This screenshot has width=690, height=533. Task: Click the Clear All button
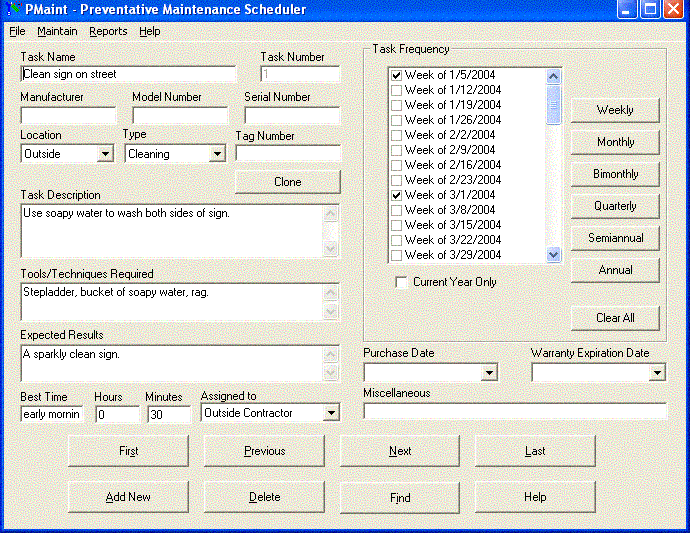point(615,318)
